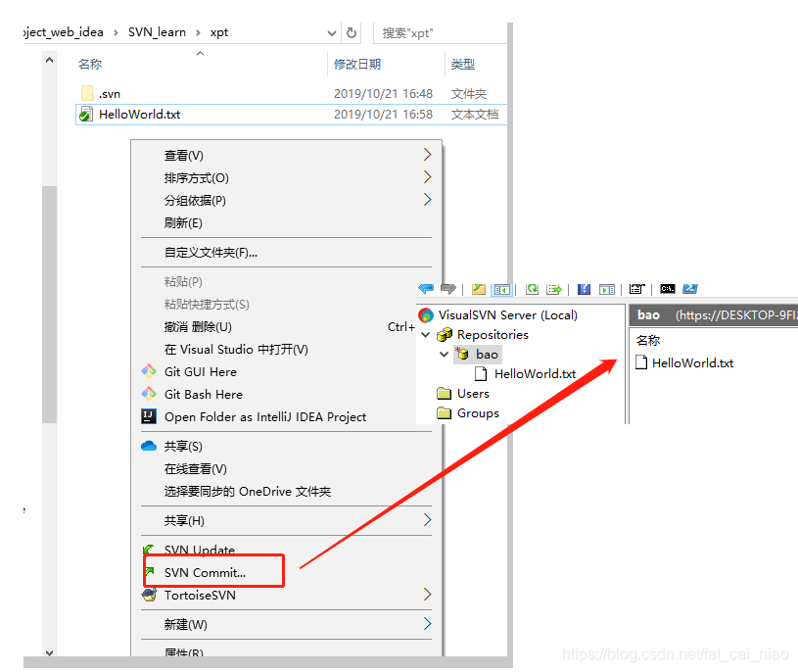The height and width of the screenshot is (672, 798).
Task: Click the navigation pane scroll-down arrow
Action: click(x=49, y=652)
